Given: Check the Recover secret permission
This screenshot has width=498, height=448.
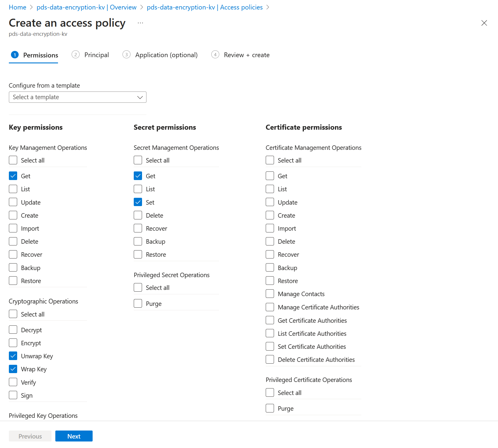Looking at the screenshot, I should coord(138,228).
